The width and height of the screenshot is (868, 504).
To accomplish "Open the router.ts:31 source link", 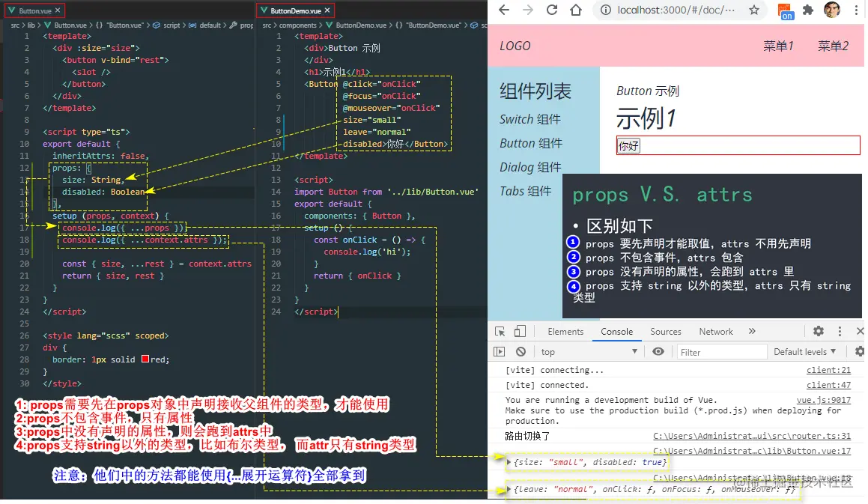I will pos(752,436).
